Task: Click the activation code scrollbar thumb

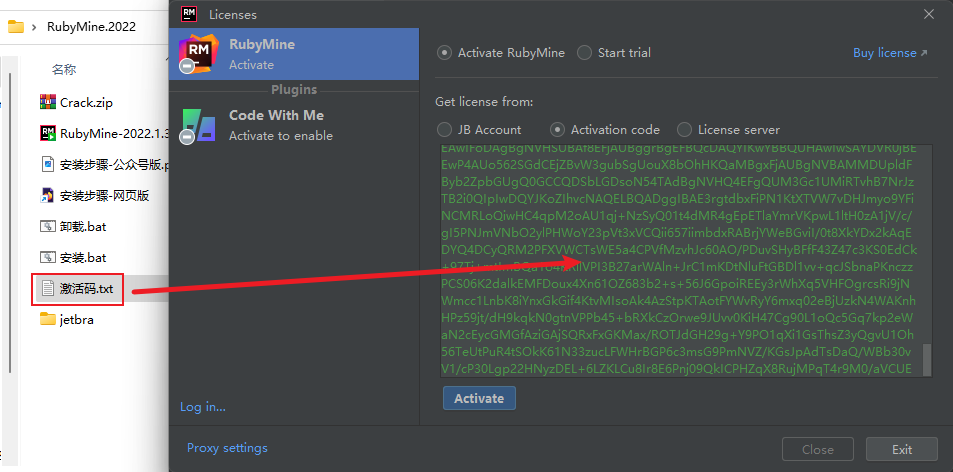Action: tap(927, 360)
